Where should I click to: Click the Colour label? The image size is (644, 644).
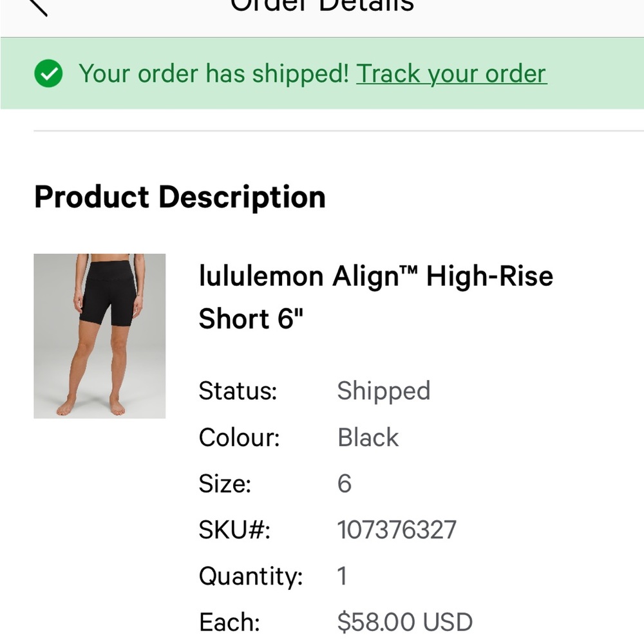pos(239,437)
